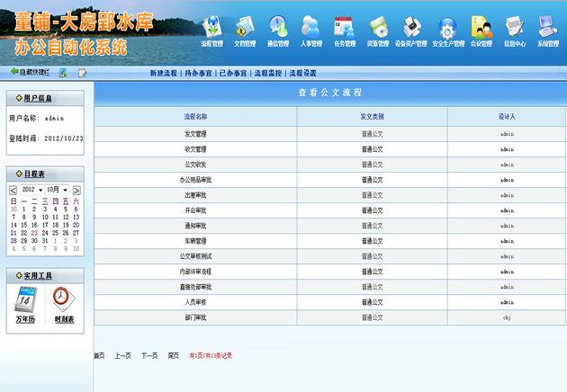This screenshot has width=567, height=392.
Task: Click green arrow 隐藏快捷栏 hide shortcut bar
Action: [30, 72]
